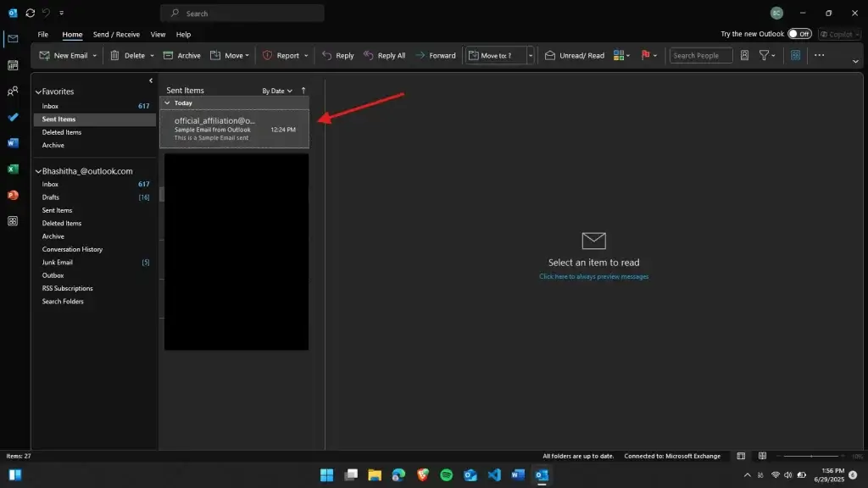Click the Search People field
This screenshot has width=868, height=488.
[x=701, y=55]
